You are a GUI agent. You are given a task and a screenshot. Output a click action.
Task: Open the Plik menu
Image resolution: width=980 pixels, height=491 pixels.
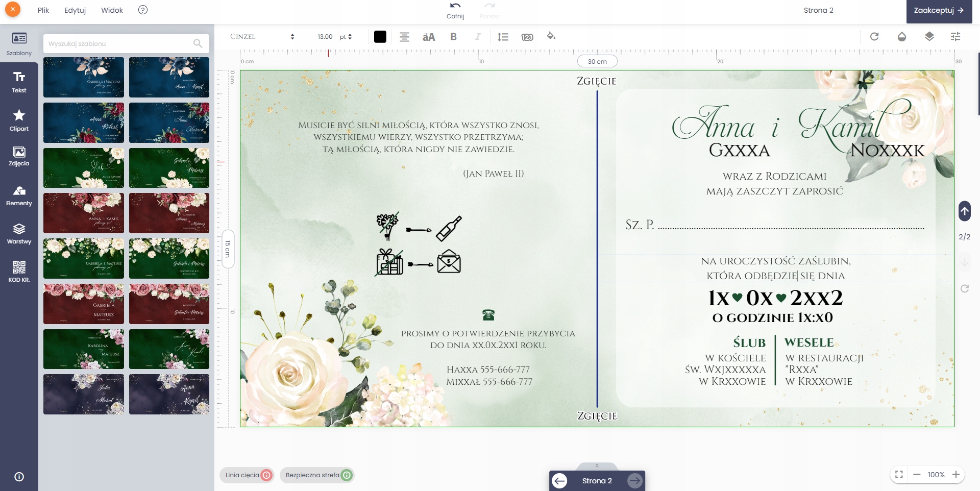point(43,10)
